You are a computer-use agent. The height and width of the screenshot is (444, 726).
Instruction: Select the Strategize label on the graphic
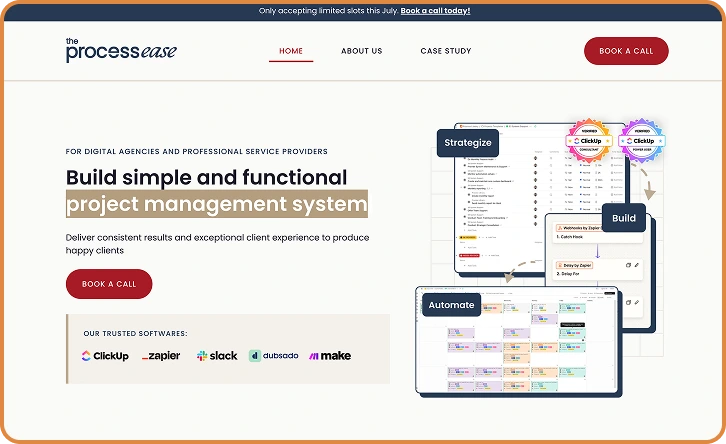pos(467,143)
